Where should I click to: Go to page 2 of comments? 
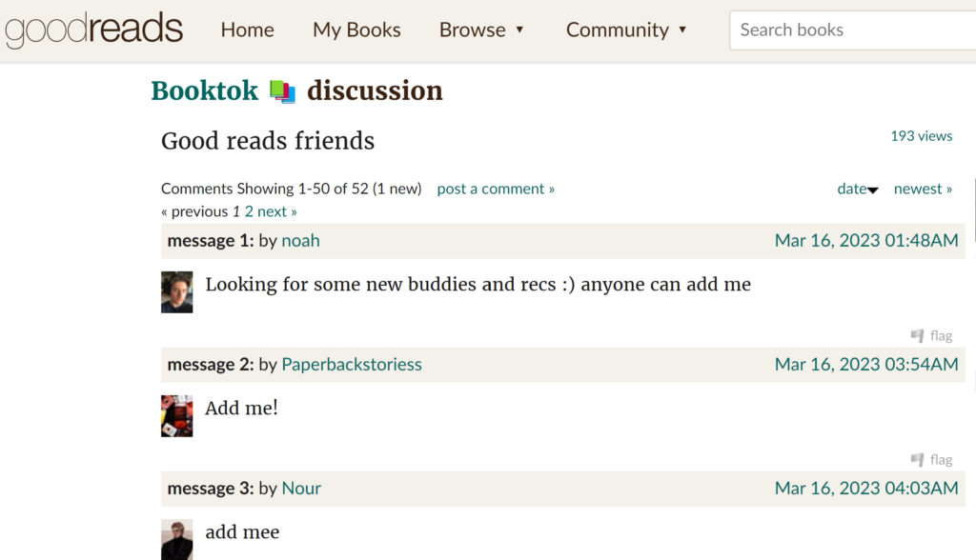tap(249, 211)
